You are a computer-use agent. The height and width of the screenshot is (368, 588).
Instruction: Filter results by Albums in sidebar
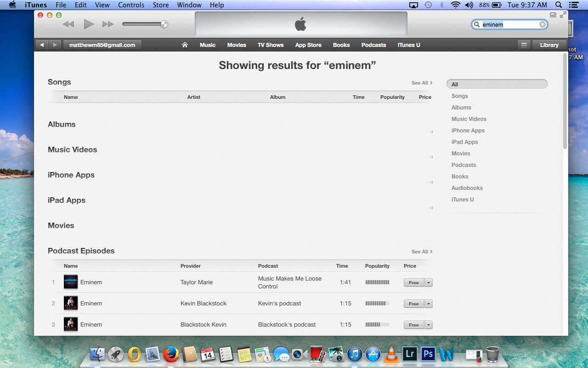pyautogui.click(x=461, y=107)
